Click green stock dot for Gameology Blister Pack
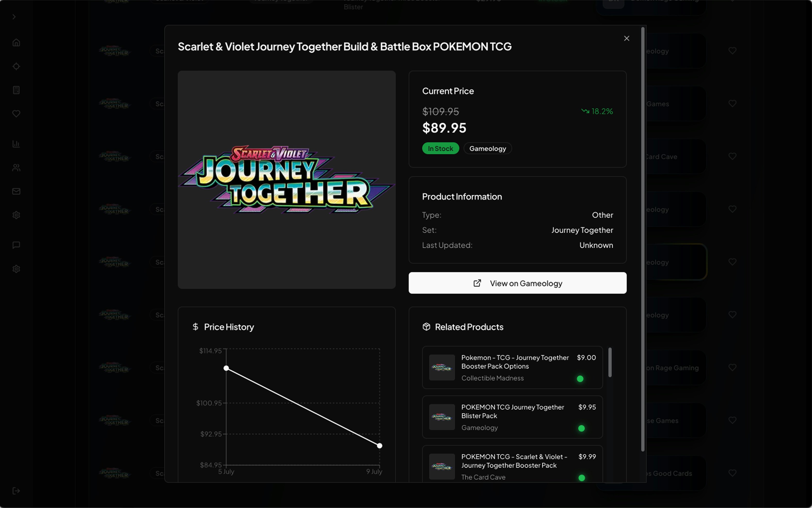 tap(581, 428)
